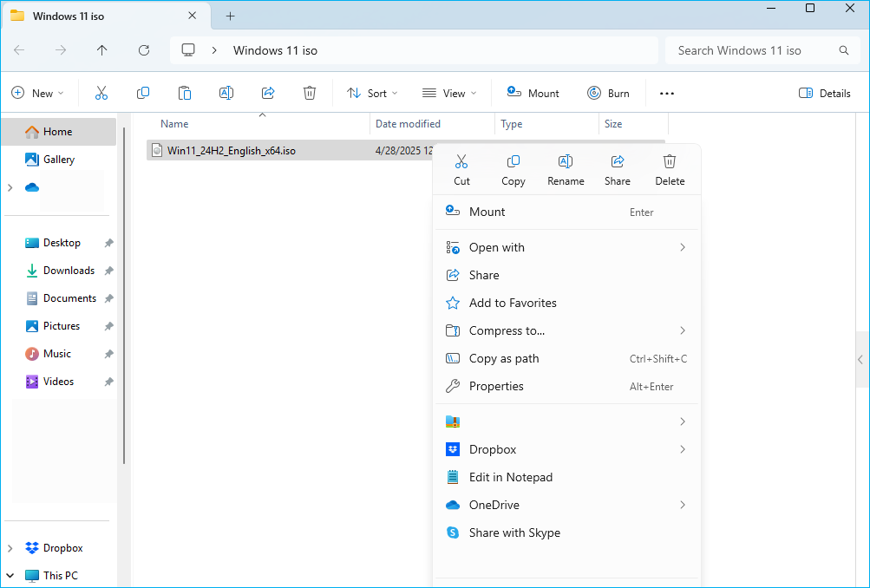Select Mount from the context menu
870x588 pixels.
tap(487, 212)
